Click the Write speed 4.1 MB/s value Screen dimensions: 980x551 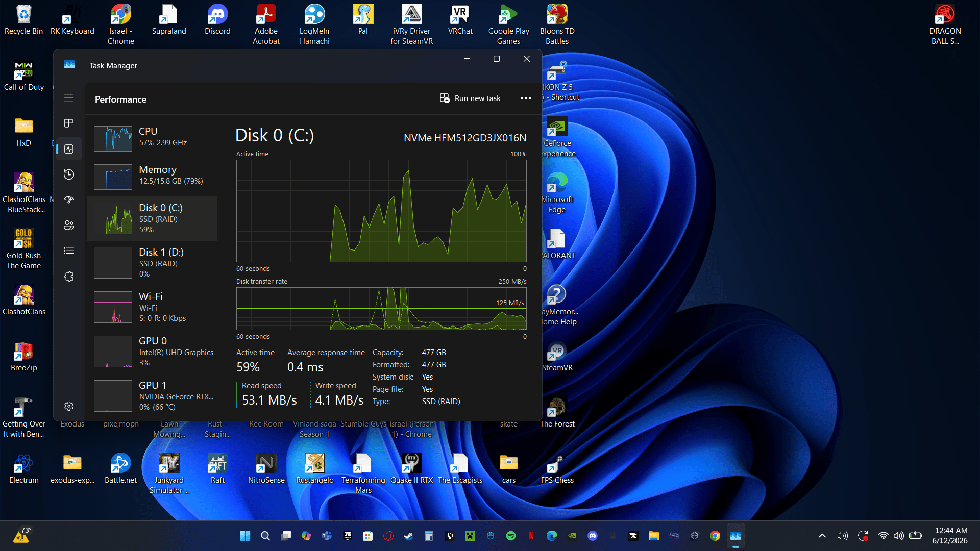click(339, 400)
